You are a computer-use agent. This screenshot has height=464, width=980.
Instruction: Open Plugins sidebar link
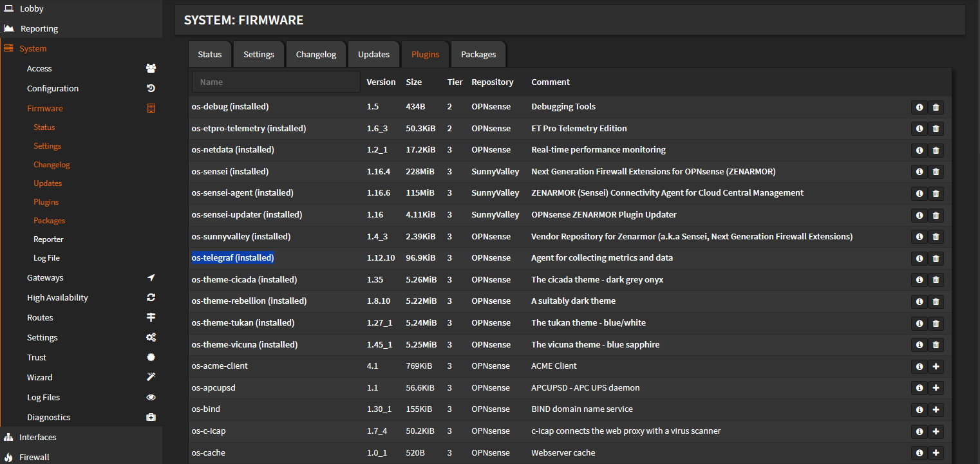pyautogui.click(x=46, y=202)
